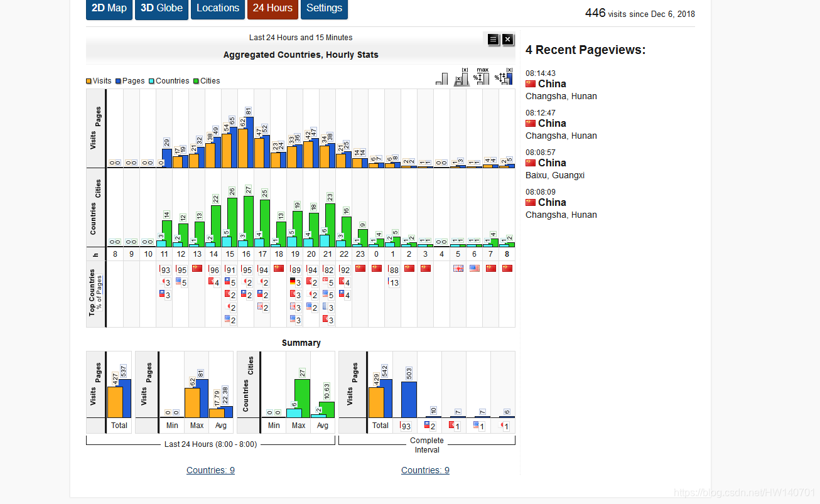Click the 503 pages bar in Complete Interval

(409, 399)
